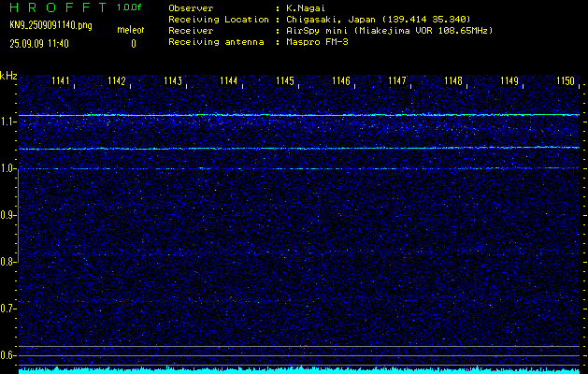Click time marker 1143
This screenshot has height=374, width=588.
[173, 80]
